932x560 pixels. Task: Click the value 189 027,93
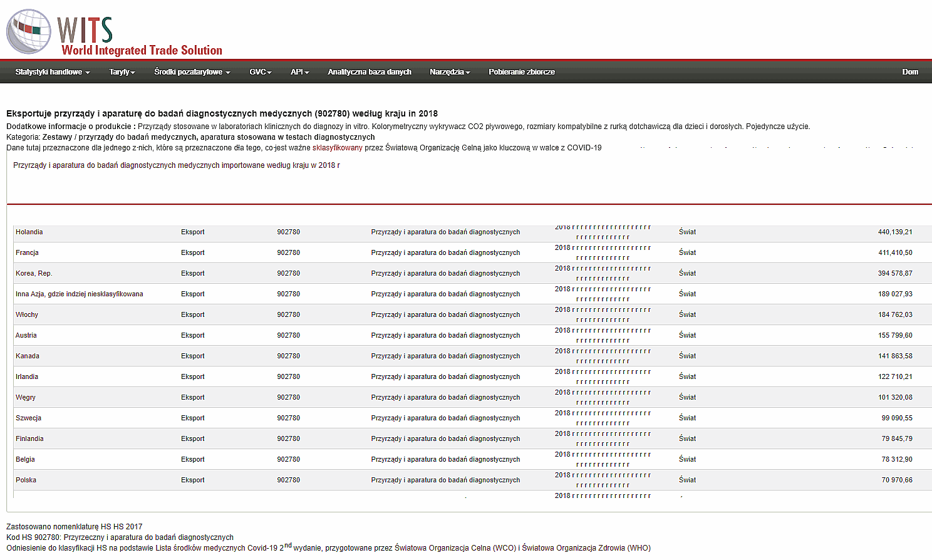click(x=895, y=294)
